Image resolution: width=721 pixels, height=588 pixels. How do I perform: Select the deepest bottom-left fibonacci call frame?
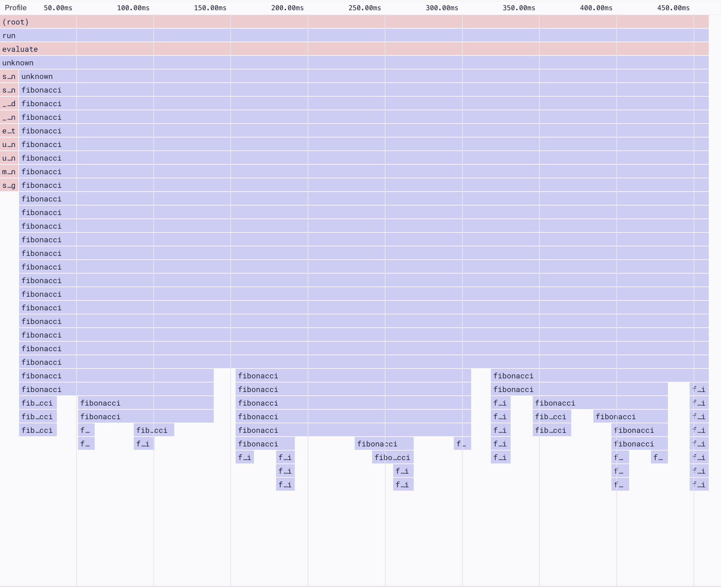37,430
